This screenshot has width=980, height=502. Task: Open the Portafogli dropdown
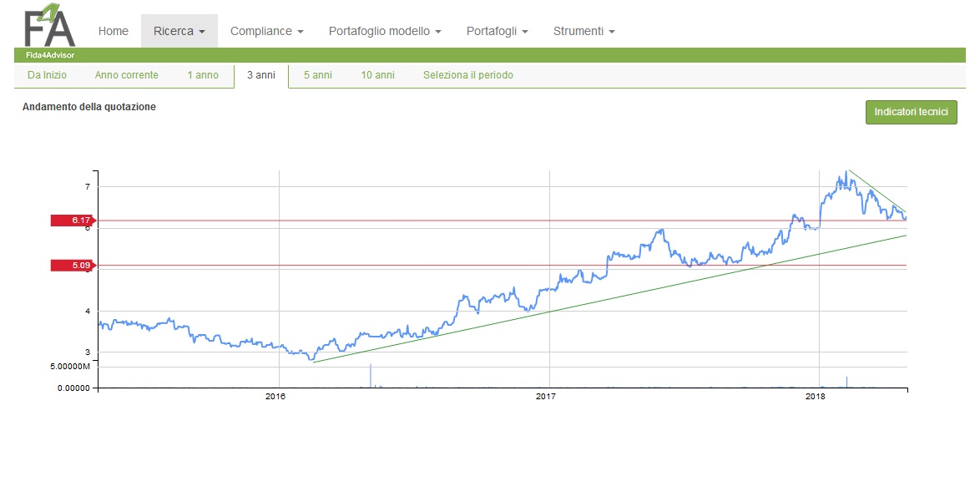point(497,31)
